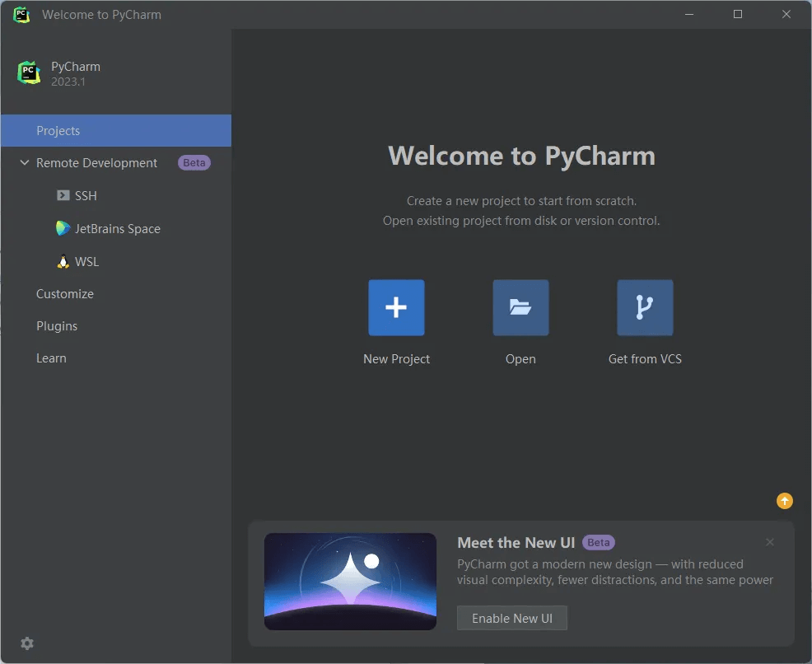This screenshot has height=664, width=812.
Task: Click the Open folder icon
Action: pos(520,307)
